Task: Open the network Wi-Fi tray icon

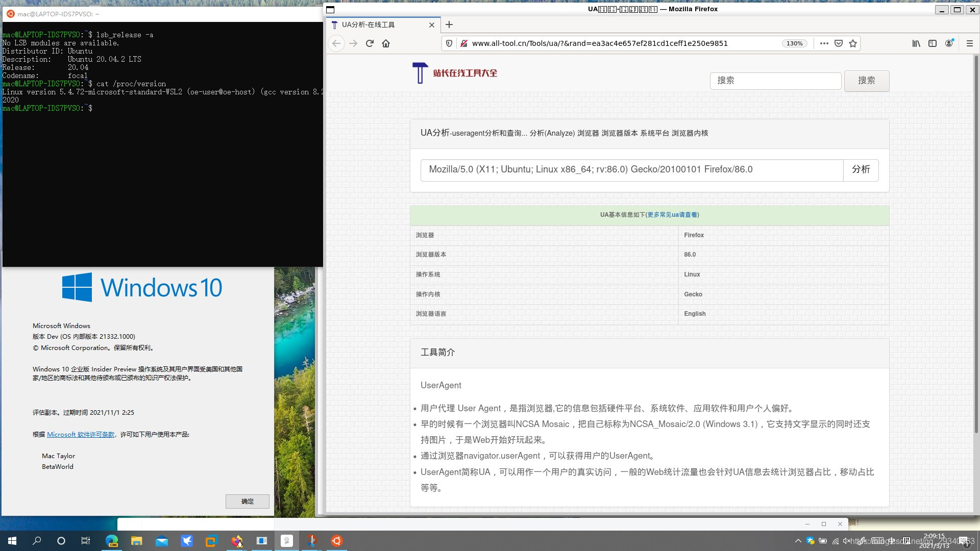Action: click(x=836, y=541)
